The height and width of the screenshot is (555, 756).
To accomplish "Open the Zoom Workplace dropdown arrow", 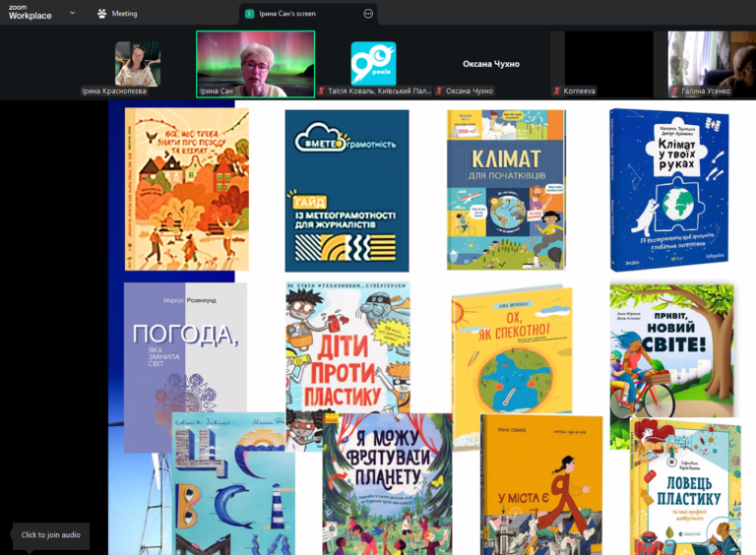I will [72, 13].
